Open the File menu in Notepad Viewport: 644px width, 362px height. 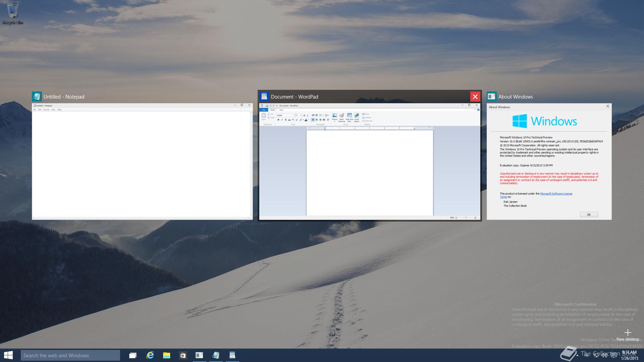[35, 110]
